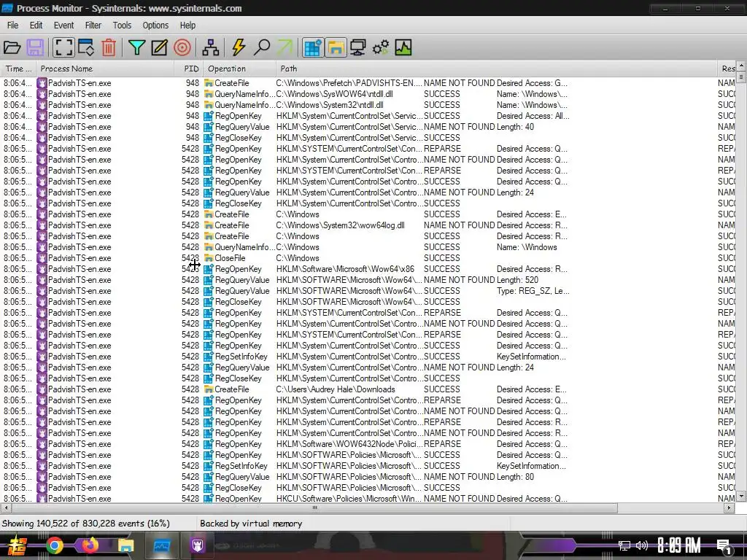Click the horizontal scrollbar left arrow
This screenshot has height=560, width=747.
tap(5, 508)
